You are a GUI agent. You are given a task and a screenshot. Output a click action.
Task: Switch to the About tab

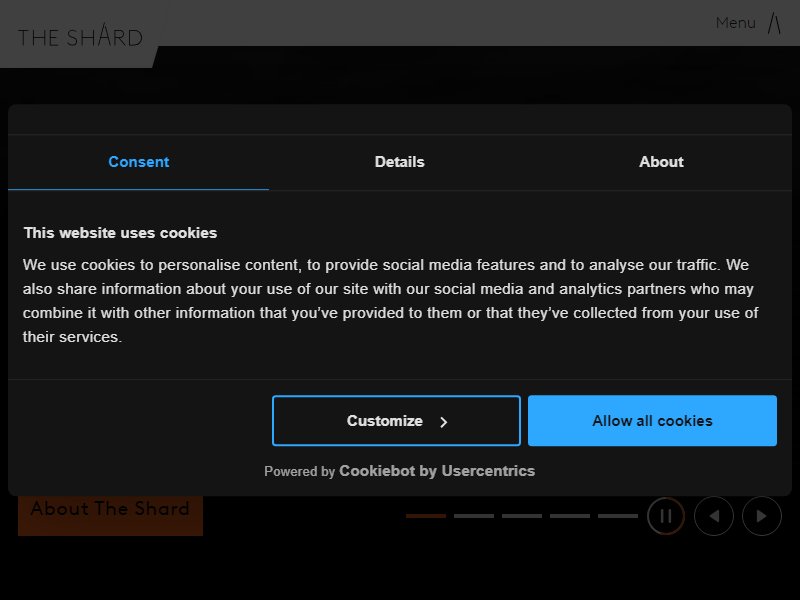pyautogui.click(x=661, y=162)
